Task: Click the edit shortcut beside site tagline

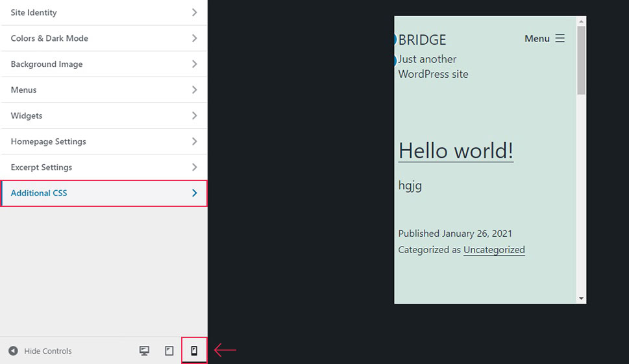Action: (395, 60)
